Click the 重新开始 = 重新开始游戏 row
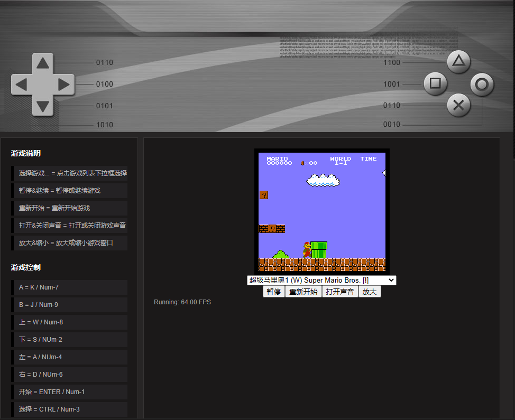 [69, 208]
